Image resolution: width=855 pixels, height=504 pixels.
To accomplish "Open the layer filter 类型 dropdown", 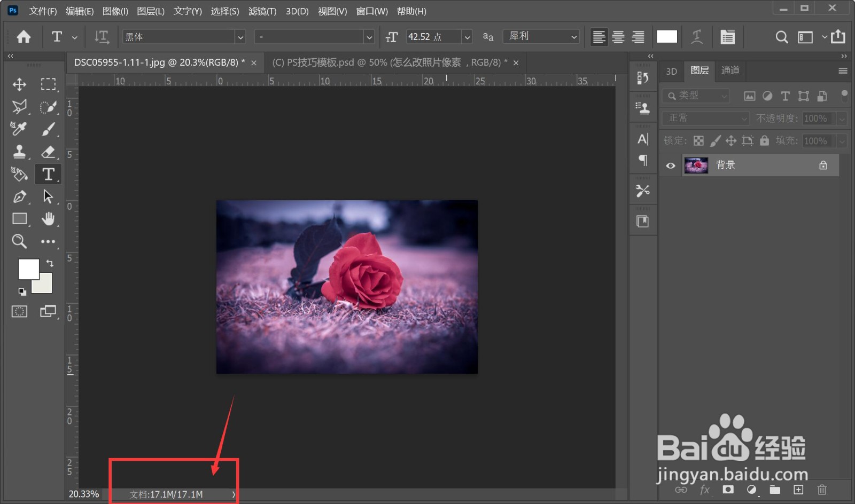I will 696,96.
